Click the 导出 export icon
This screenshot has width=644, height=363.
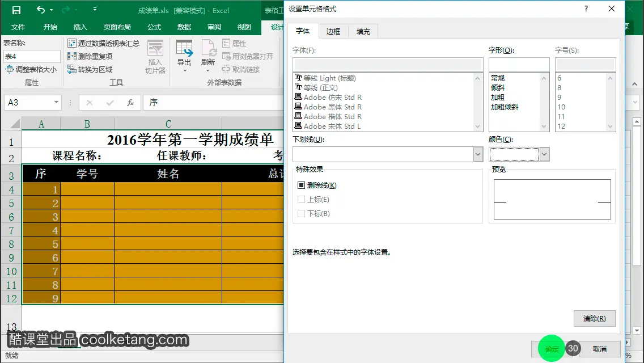184,48
